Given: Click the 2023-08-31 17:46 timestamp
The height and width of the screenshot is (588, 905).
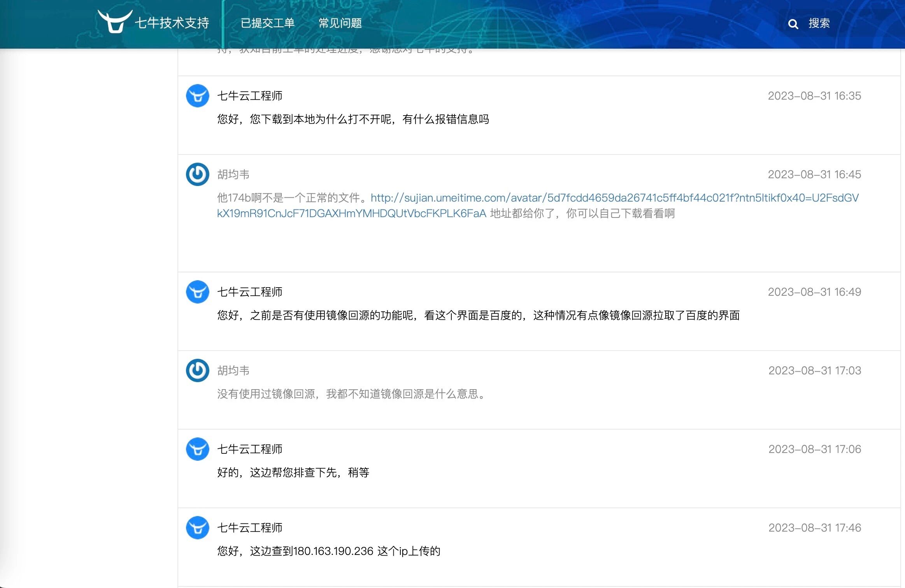Looking at the screenshot, I should (x=814, y=528).
